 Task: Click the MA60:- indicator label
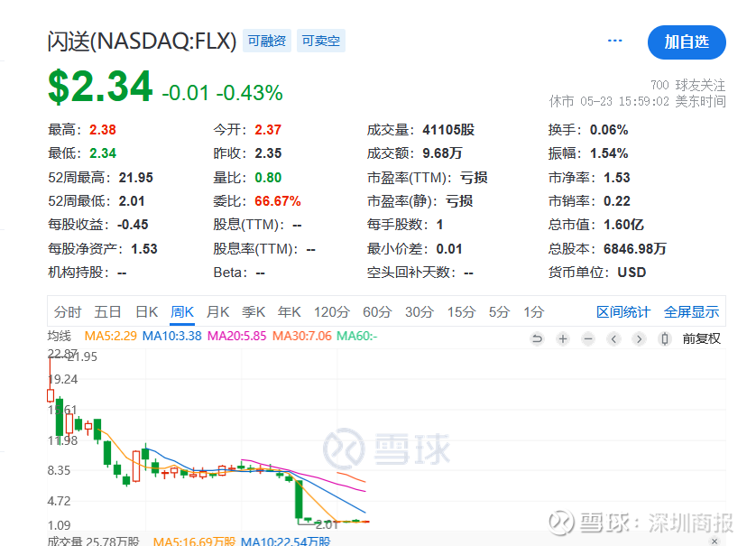coord(356,336)
